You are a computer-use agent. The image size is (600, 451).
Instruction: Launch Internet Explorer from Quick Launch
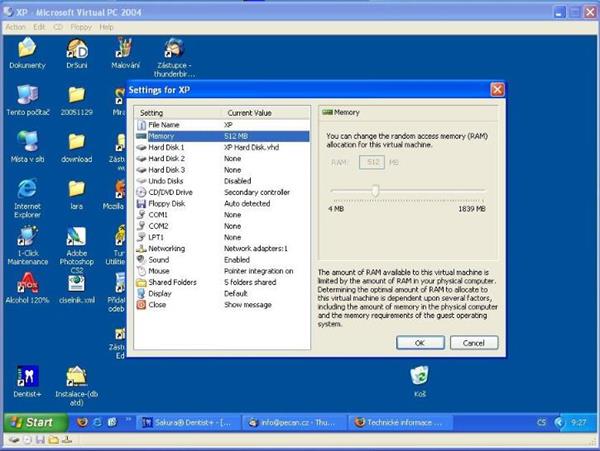[x=98, y=422]
